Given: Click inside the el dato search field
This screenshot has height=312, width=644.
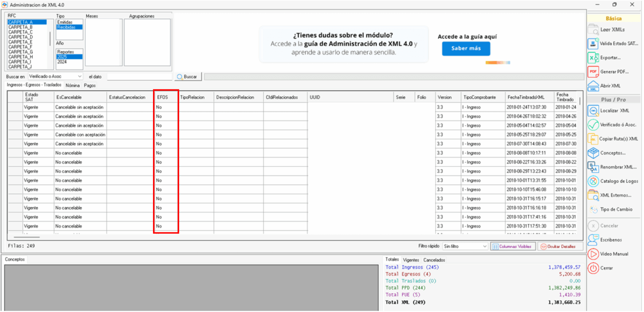Looking at the screenshot, I should 140,76.
